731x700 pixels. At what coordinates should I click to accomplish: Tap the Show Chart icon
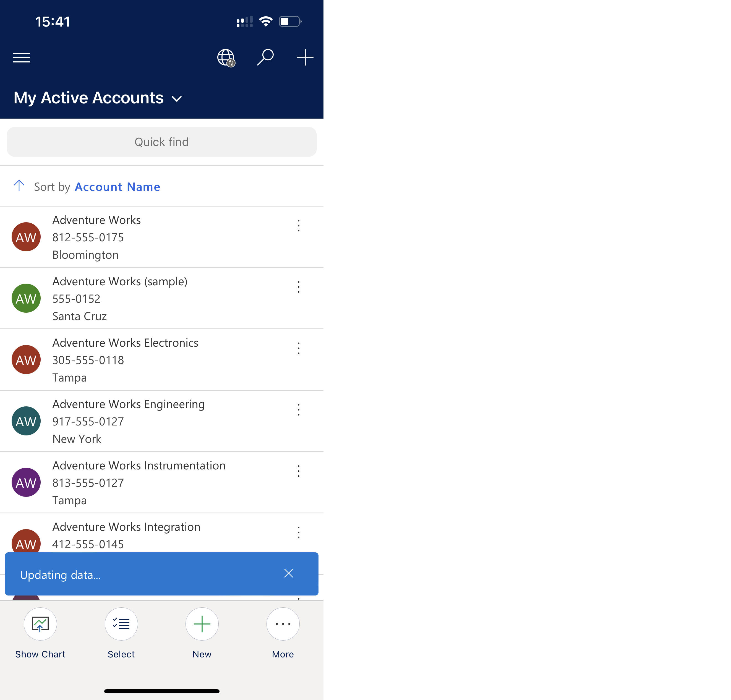(40, 624)
